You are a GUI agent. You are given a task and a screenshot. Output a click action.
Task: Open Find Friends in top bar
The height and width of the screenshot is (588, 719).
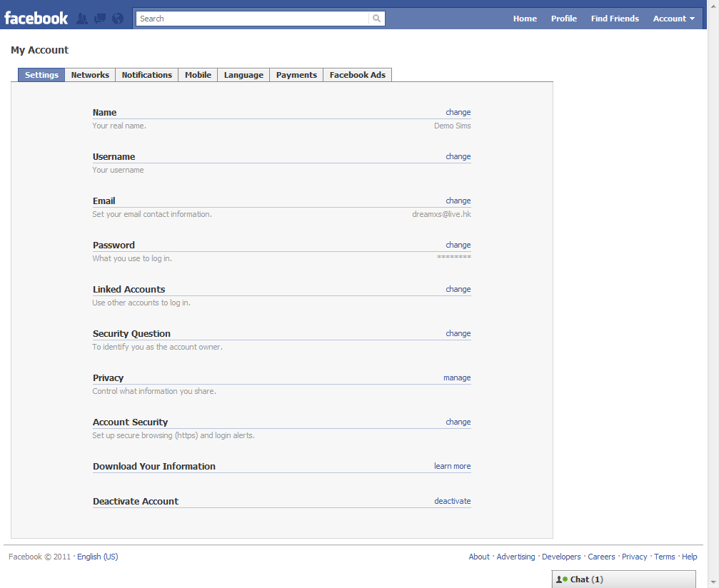(x=615, y=19)
